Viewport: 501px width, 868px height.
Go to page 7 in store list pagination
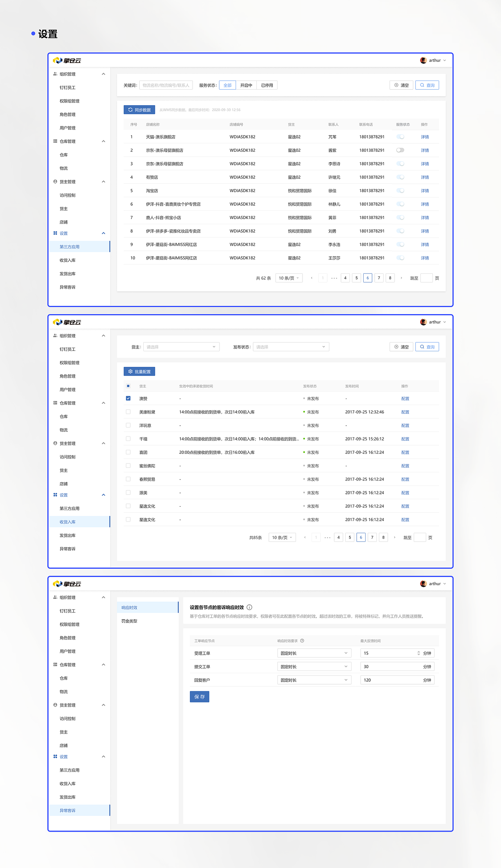[x=379, y=278]
